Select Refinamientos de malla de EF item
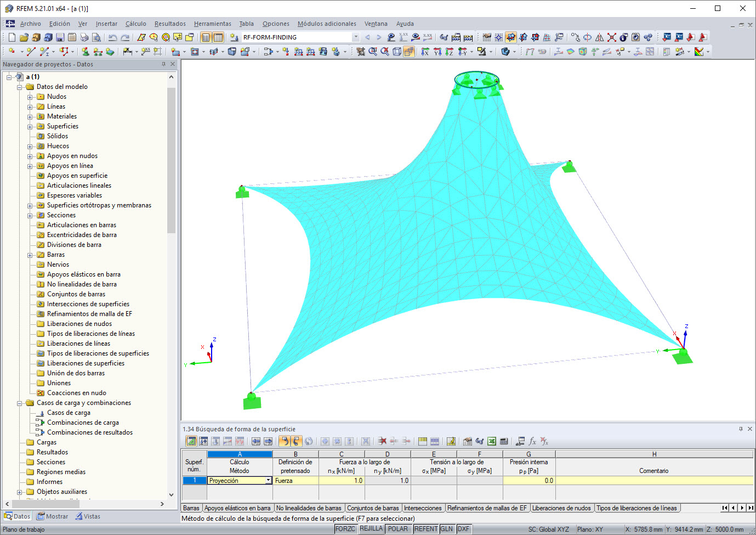 coord(89,314)
